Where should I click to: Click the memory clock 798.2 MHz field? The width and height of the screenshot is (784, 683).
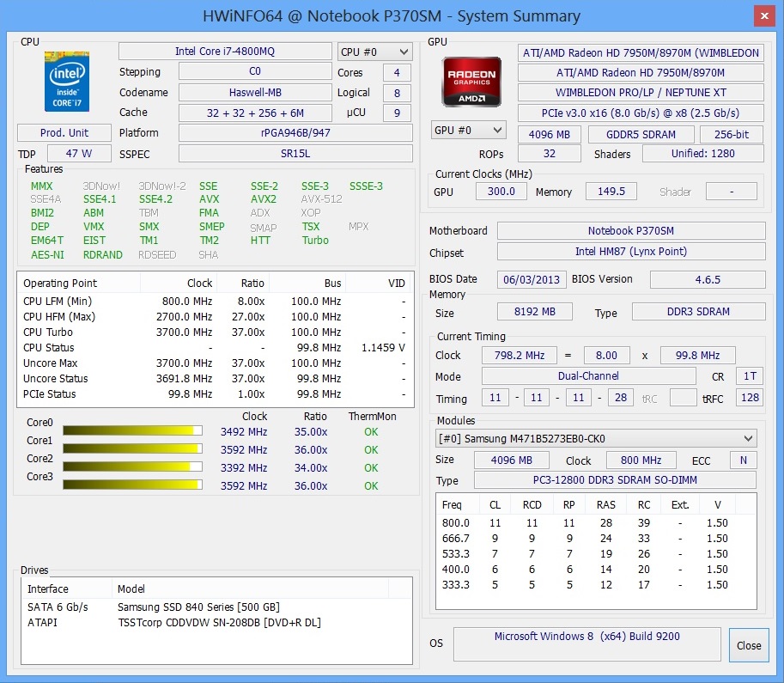coord(519,356)
